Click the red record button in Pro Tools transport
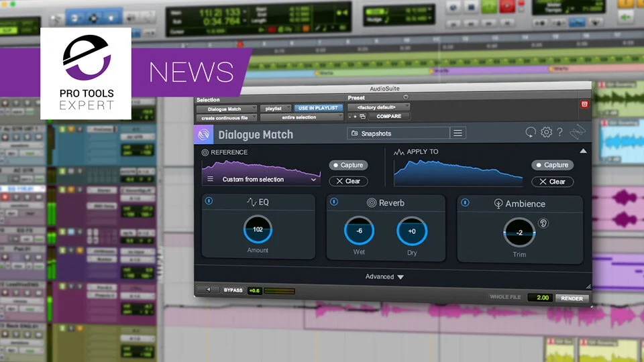 coord(507,6)
